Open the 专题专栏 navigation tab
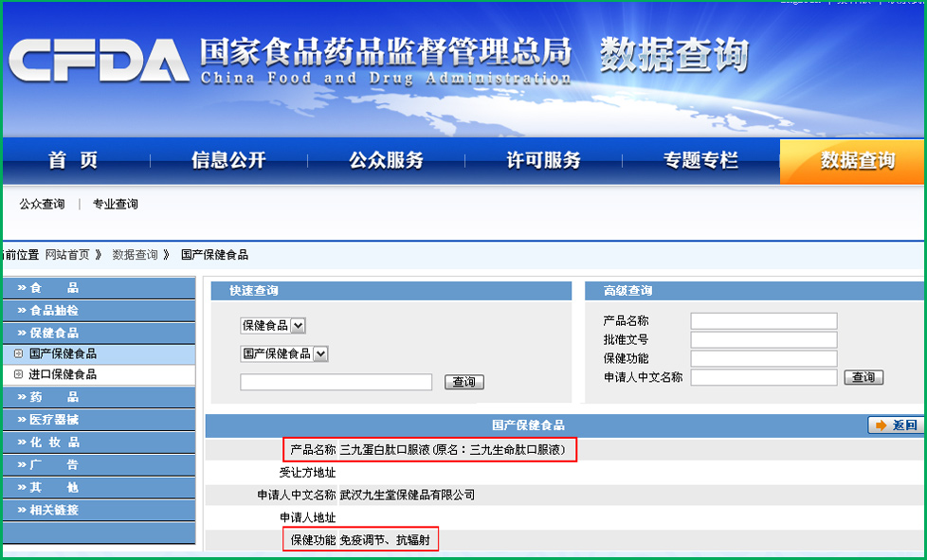This screenshot has width=927, height=560. 700,160
